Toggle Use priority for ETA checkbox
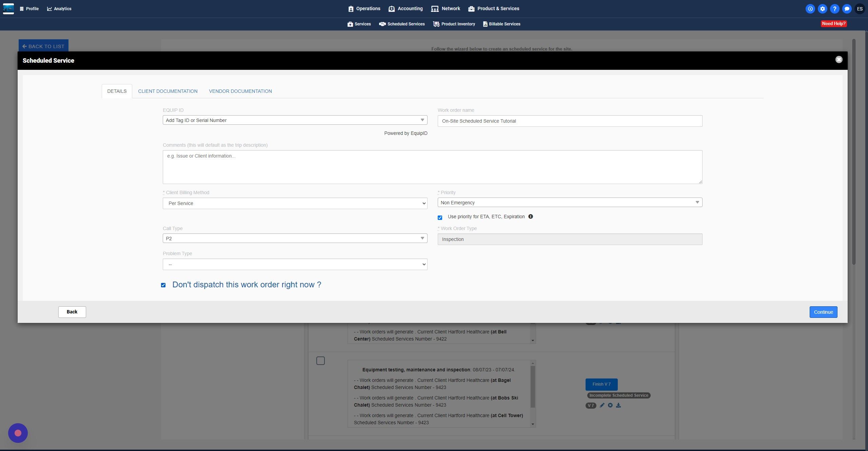Viewport: 868px width, 451px height. click(440, 218)
